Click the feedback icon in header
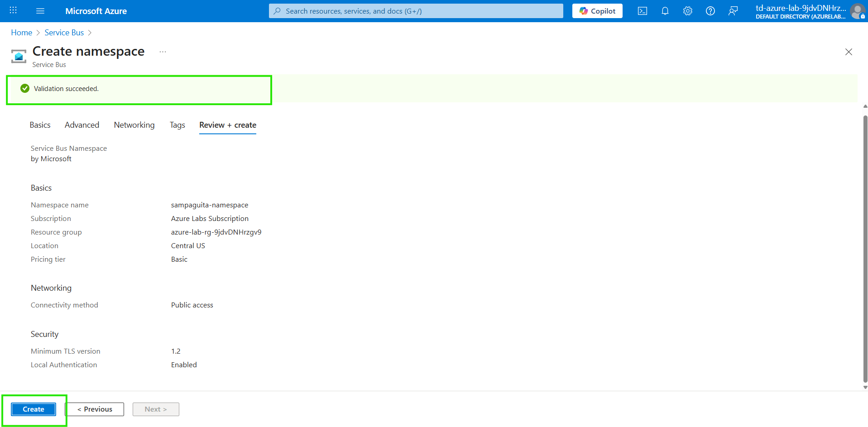The height and width of the screenshot is (427, 868). pyautogui.click(x=733, y=11)
